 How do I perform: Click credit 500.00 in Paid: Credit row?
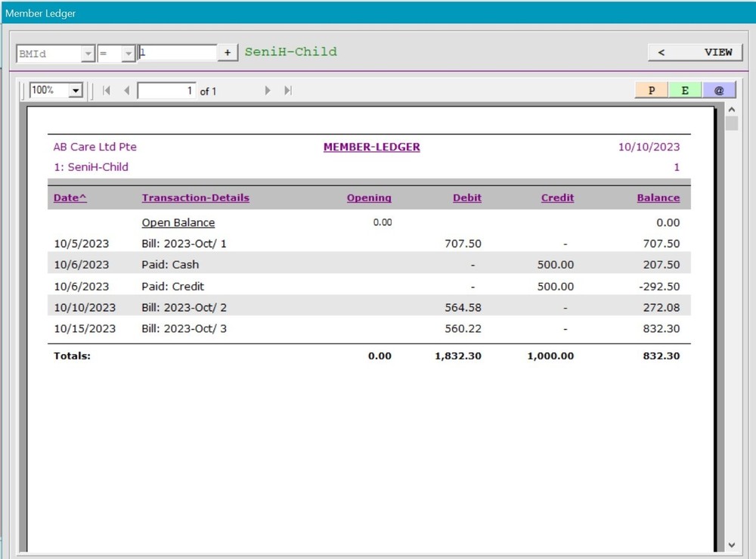click(556, 287)
